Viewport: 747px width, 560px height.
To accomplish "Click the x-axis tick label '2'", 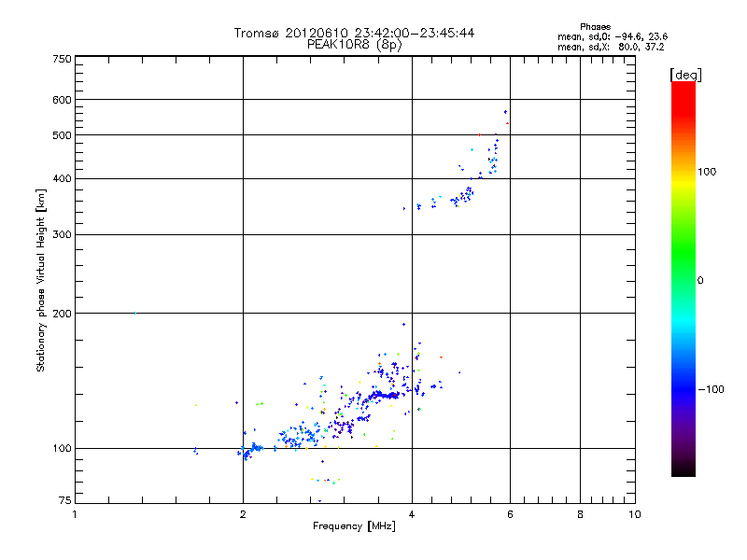I will [243, 514].
